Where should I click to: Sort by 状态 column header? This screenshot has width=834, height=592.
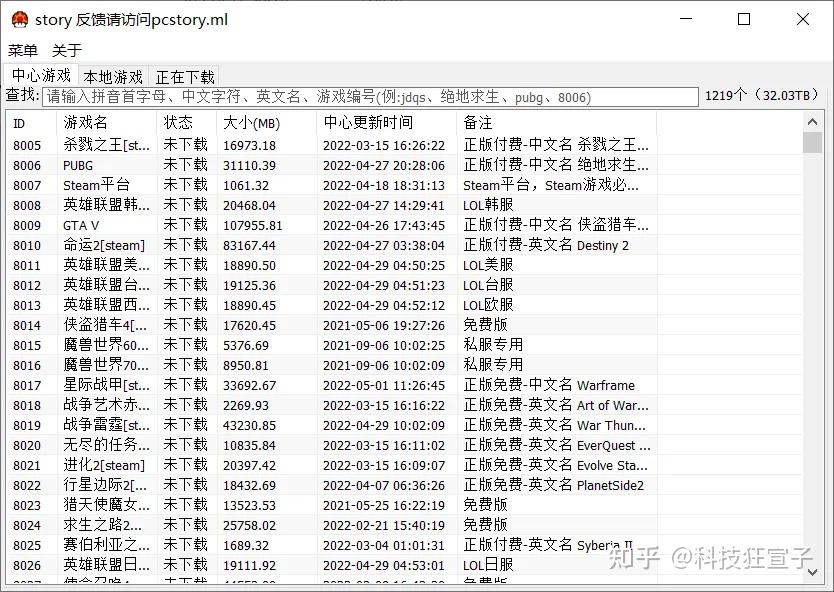pyautogui.click(x=186, y=123)
